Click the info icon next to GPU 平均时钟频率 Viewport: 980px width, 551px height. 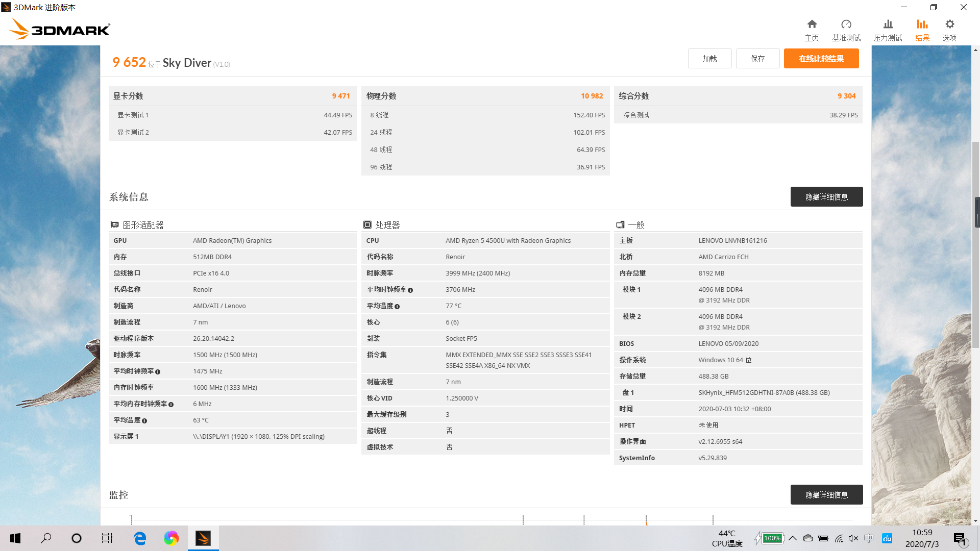pos(158,372)
